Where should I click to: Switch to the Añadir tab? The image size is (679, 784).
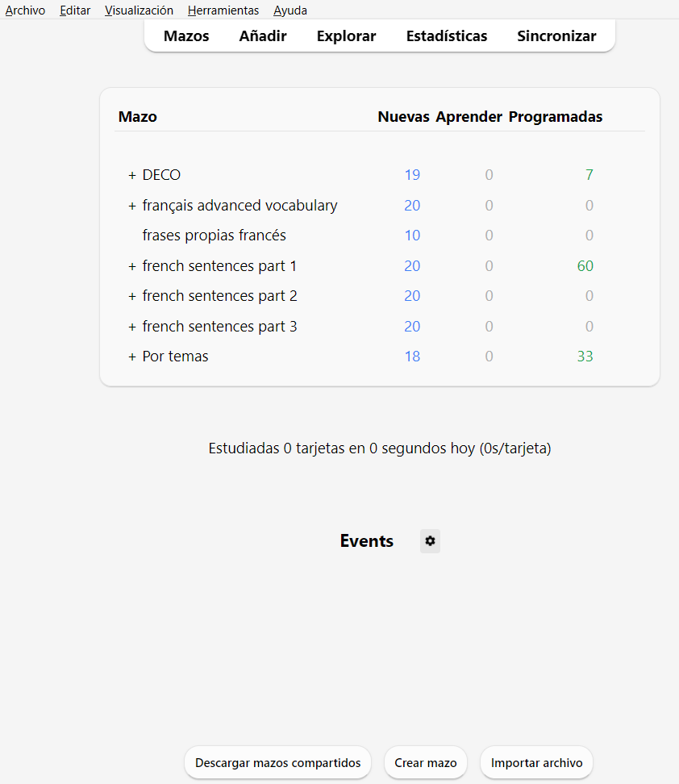[x=262, y=35]
